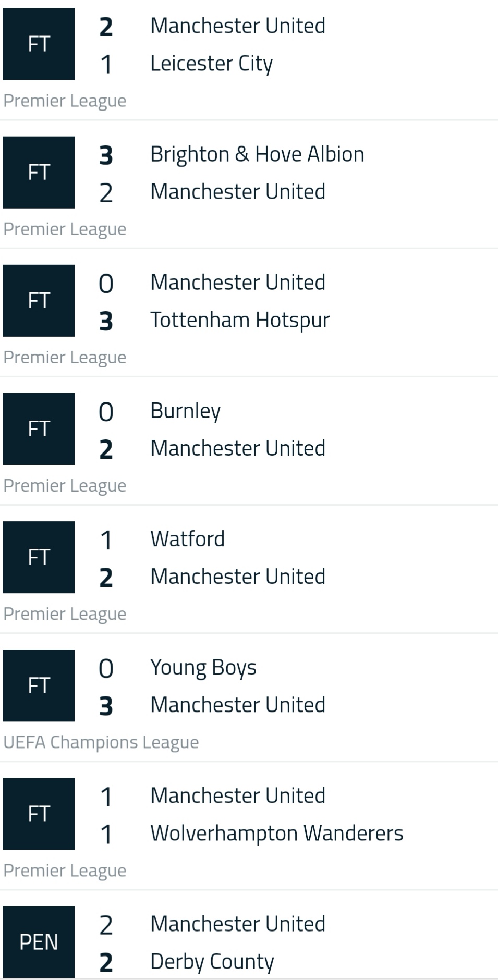Image resolution: width=498 pixels, height=980 pixels.
Task: Open the Watford team name
Action: [188, 539]
